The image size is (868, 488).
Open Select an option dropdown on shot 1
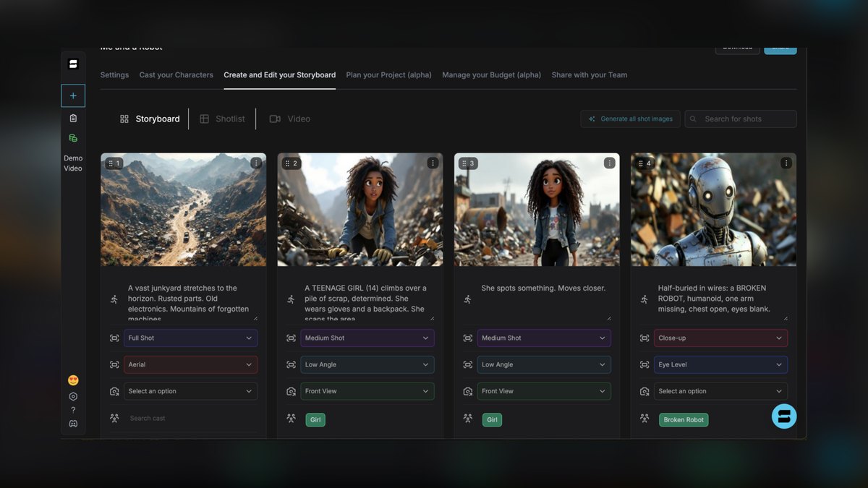[x=191, y=391]
